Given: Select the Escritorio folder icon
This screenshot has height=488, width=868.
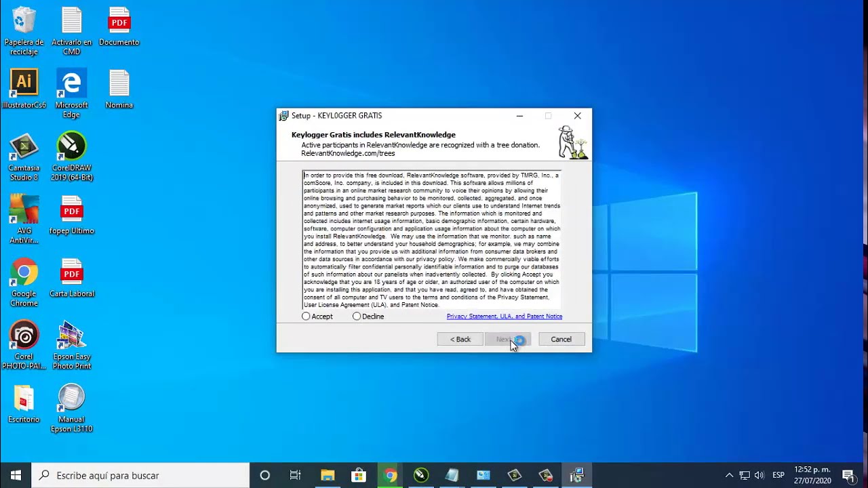Looking at the screenshot, I should tap(24, 404).
